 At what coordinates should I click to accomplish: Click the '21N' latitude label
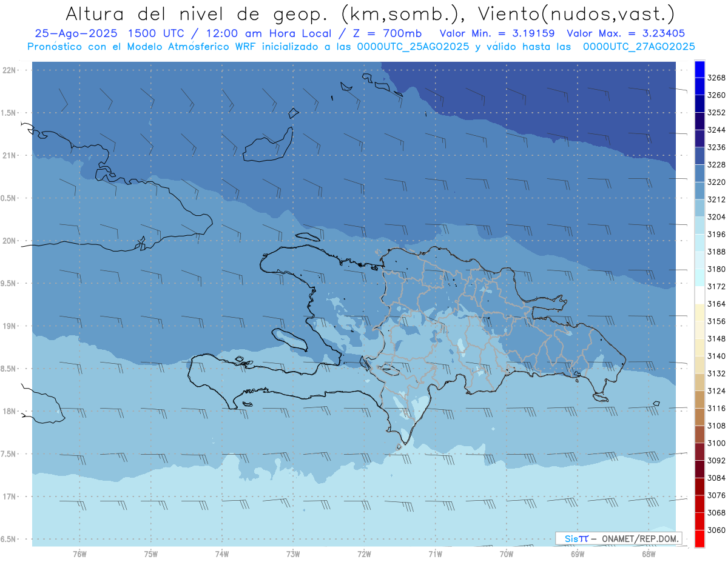pos(9,156)
